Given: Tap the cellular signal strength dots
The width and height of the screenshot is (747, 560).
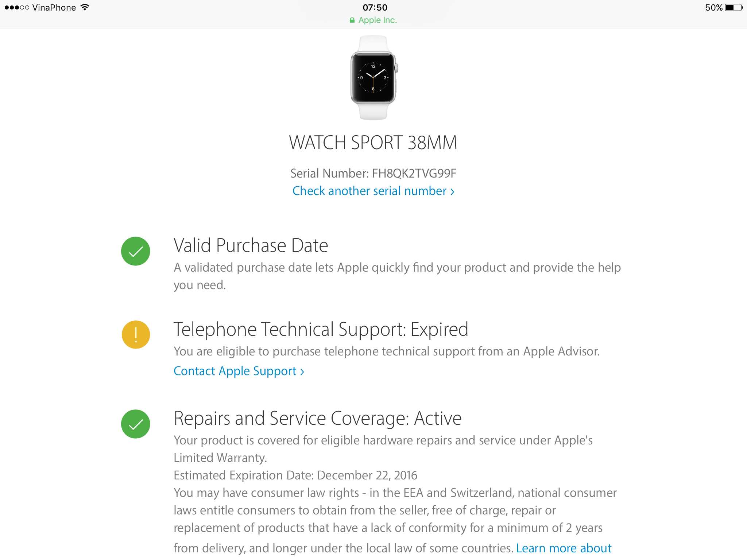Looking at the screenshot, I should tap(17, 7).
